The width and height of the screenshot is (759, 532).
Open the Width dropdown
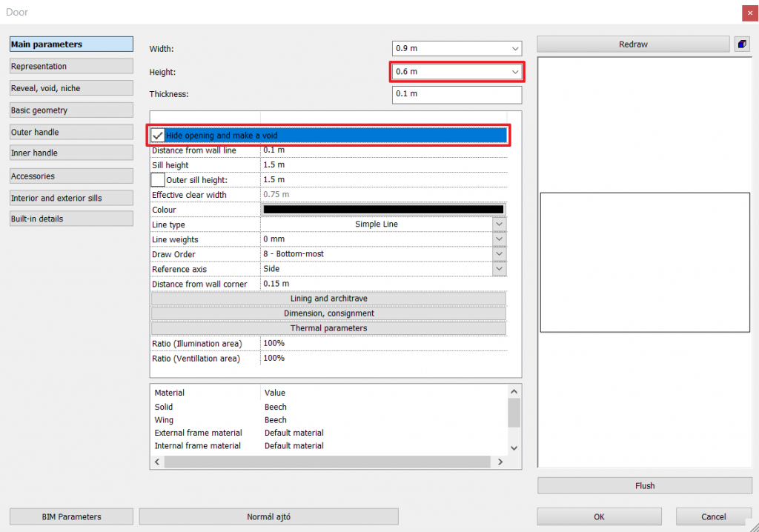coord(515,48)
